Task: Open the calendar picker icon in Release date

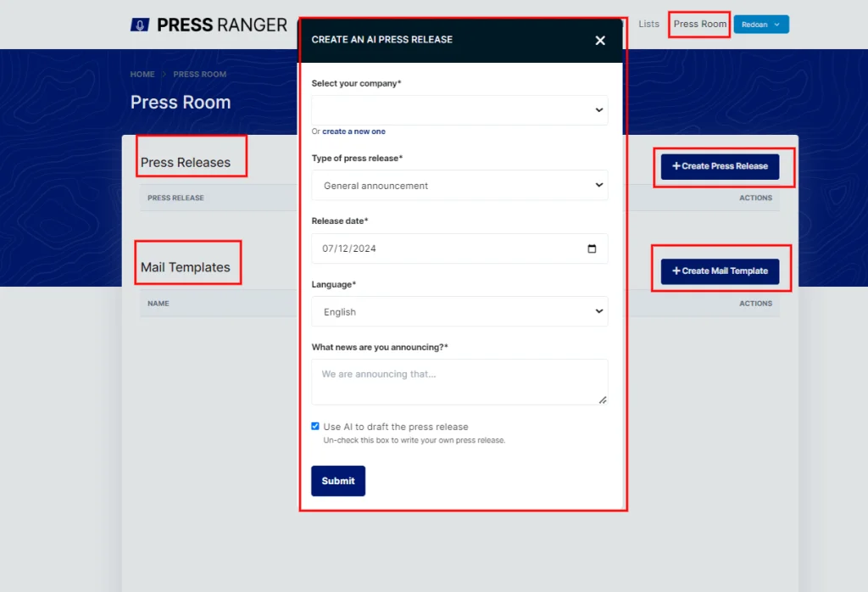Action: click(x=592, y=249)
